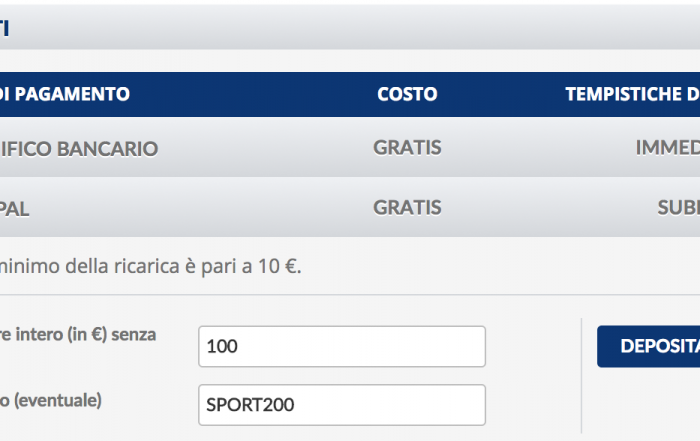The height and width of the screenshot is (441, 700).
Task: Click the SUBI timing cell for PayPal
Action: pos(677,208)
